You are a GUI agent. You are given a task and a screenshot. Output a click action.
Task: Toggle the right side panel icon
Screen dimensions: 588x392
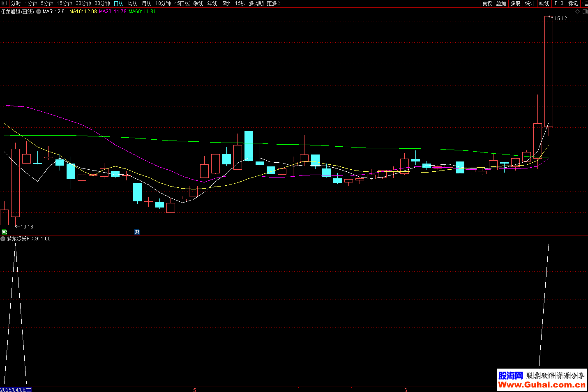585,12
